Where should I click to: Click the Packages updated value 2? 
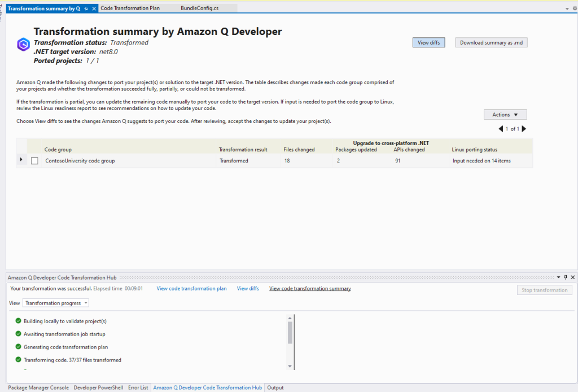(338, 161)
